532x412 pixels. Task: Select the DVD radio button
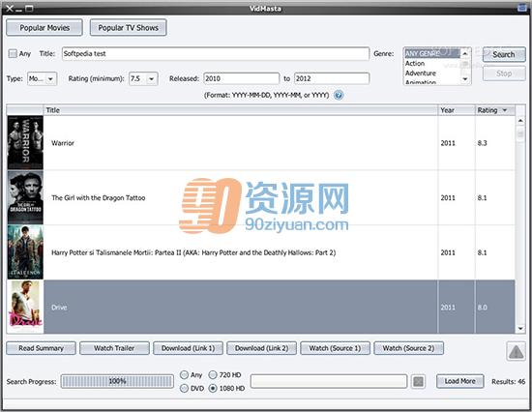(x=184, y=388)
